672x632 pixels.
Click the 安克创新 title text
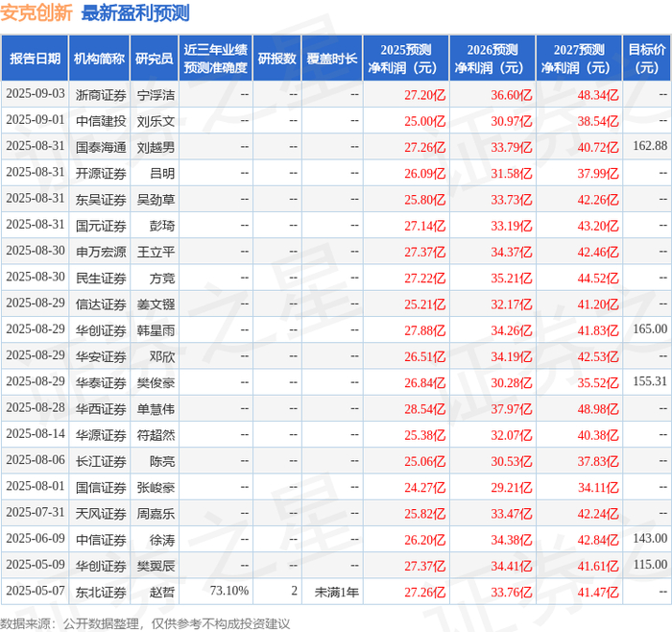pyautogui.click(x=36, y=12)
